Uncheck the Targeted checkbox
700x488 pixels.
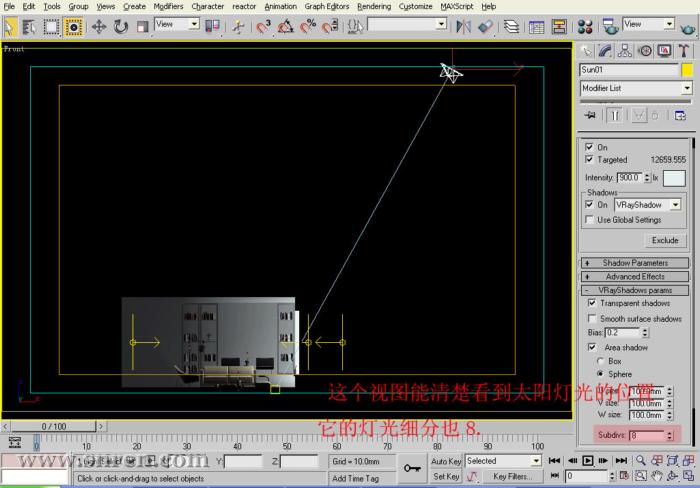[590, 160]
